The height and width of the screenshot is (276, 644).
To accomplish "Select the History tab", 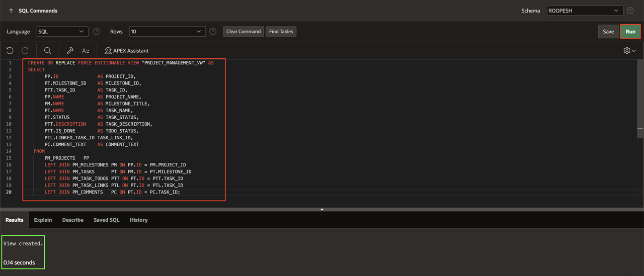I will 138,220.
